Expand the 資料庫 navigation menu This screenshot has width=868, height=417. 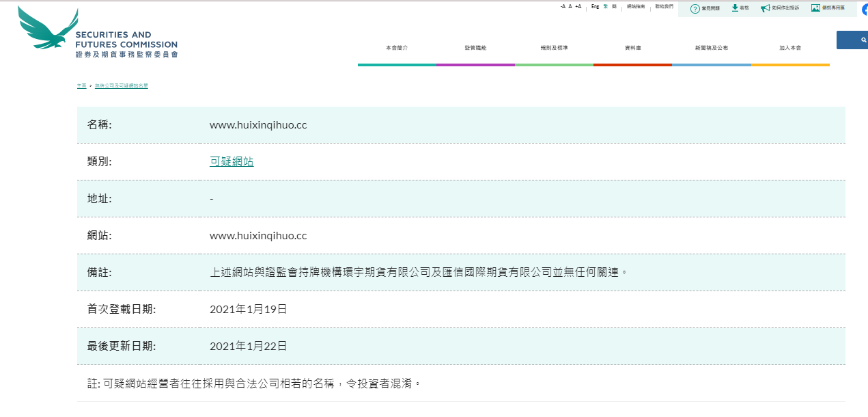coord(632,48)
